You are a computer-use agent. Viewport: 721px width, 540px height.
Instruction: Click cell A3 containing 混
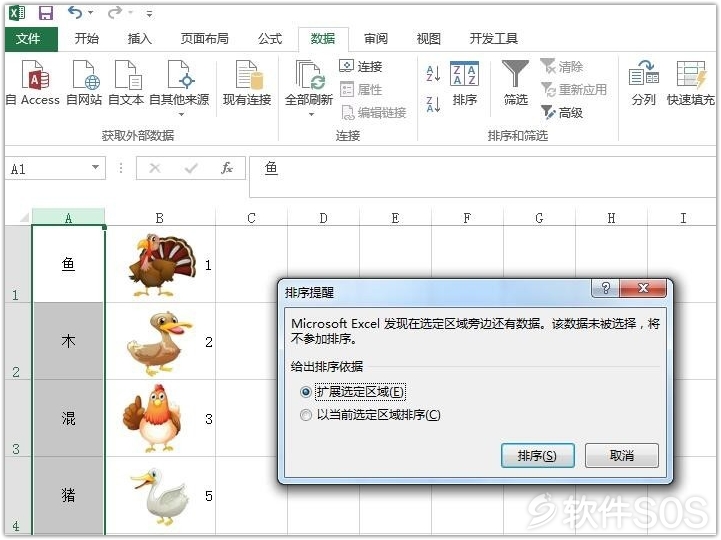(68, 418)
